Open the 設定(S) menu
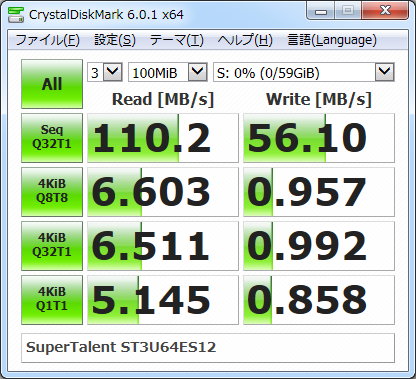Viewport: 416px width, 379px height. (x=115, y=40)
